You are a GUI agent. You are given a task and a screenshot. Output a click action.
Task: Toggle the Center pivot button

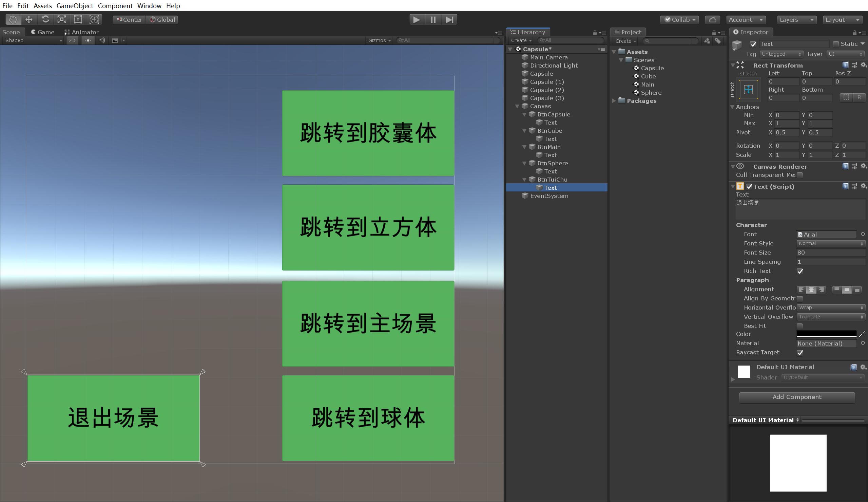coord(129,20)
